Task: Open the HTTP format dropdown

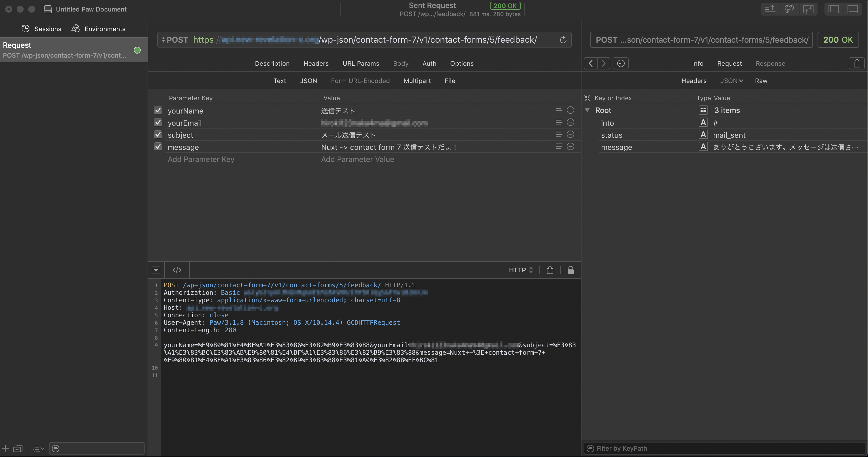Action: pyautogui.click(x=521, y=270)
